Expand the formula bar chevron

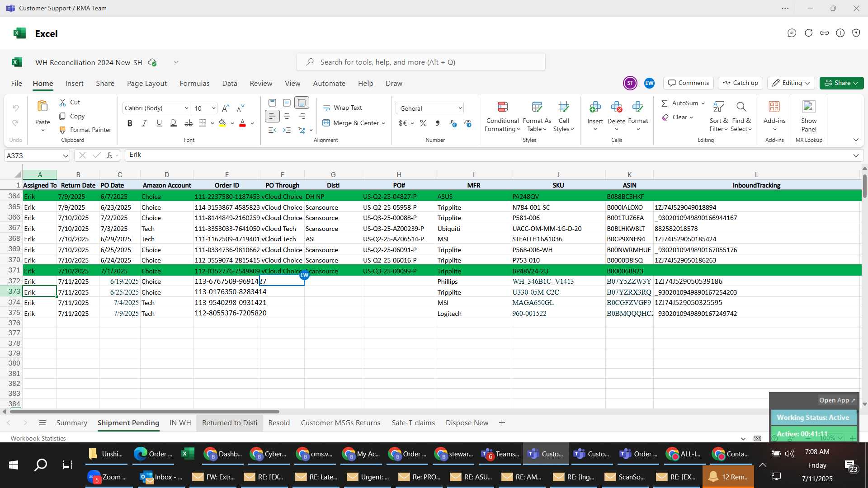(x=856, y=155)
